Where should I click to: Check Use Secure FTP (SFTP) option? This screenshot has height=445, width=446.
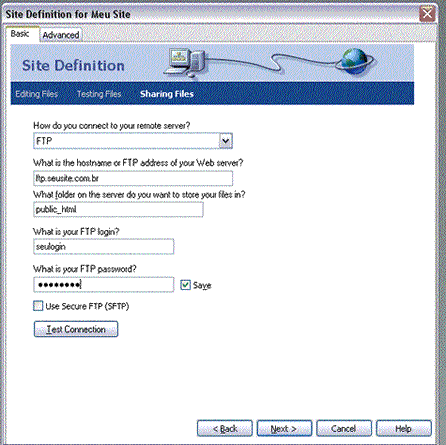coord(38,306)
